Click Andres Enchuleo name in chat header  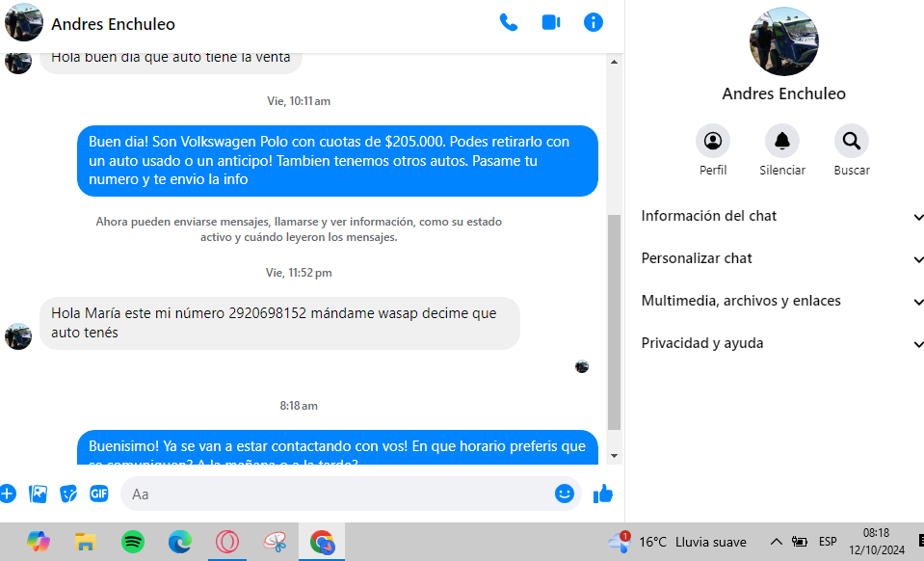[x=113, y=24]
